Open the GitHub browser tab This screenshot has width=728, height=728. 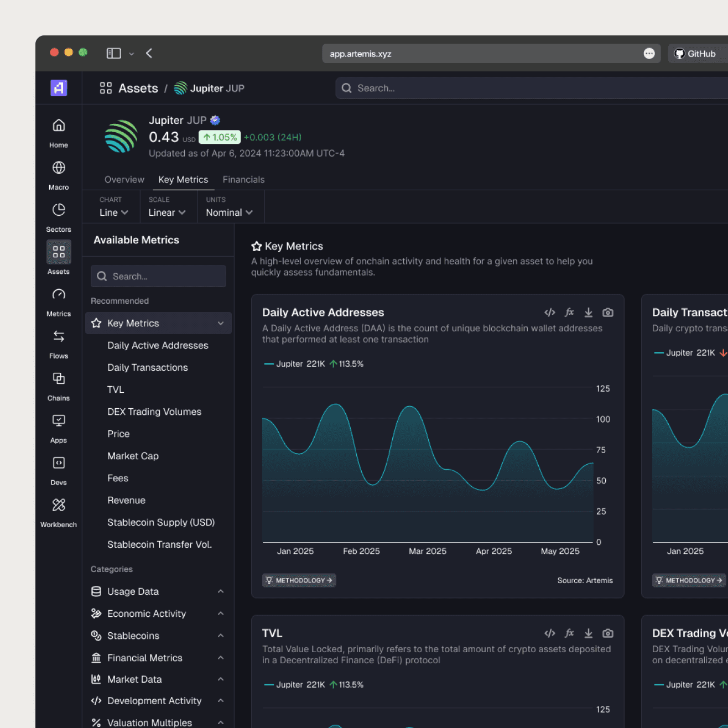698,54
